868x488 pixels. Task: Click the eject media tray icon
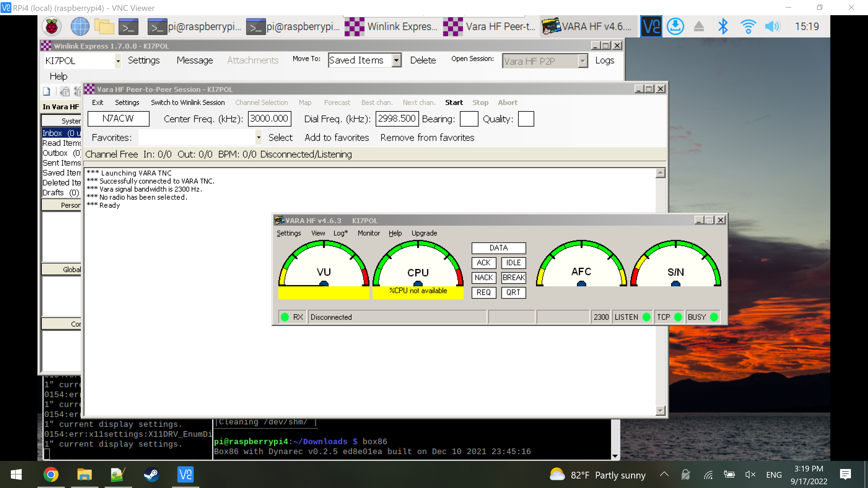point(699,26)
